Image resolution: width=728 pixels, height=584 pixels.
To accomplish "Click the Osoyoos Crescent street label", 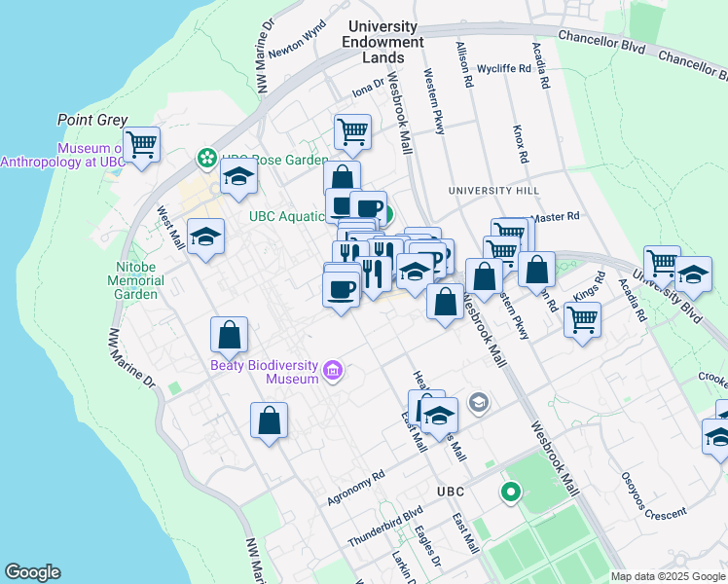I will click(x=653, y=497).
